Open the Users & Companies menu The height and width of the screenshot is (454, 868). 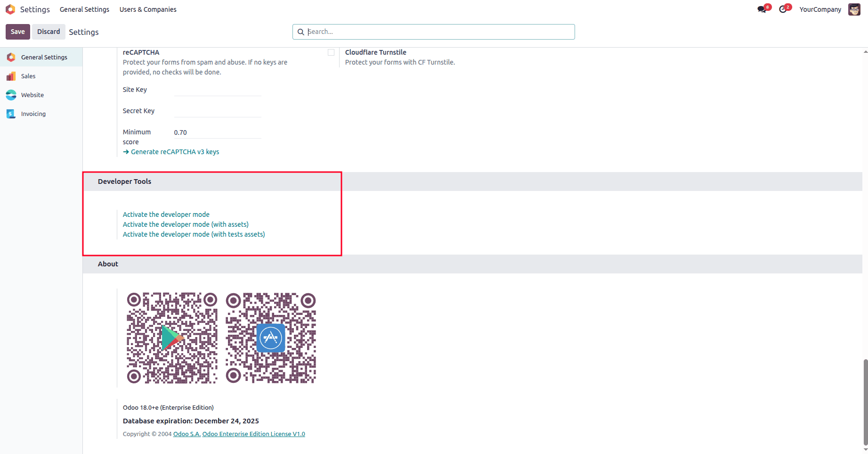[147, 9]
